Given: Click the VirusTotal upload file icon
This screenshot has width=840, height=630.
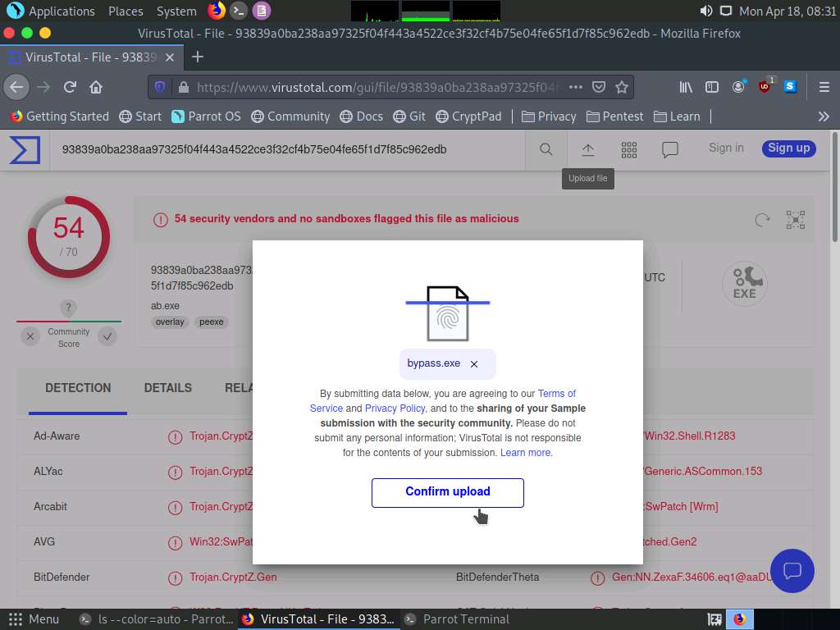Looking at the screenshot, I should pos(587,149).
